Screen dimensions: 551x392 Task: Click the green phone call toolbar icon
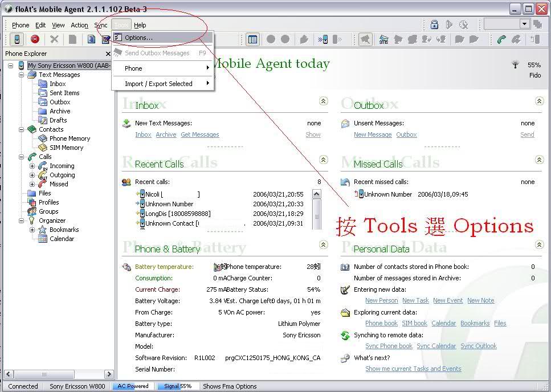point(501,39)
